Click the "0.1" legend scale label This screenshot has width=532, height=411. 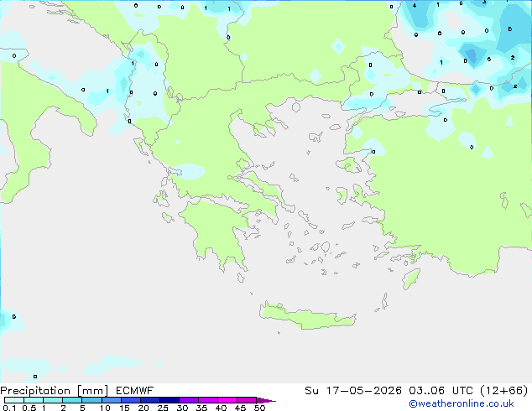pos(9,408)
